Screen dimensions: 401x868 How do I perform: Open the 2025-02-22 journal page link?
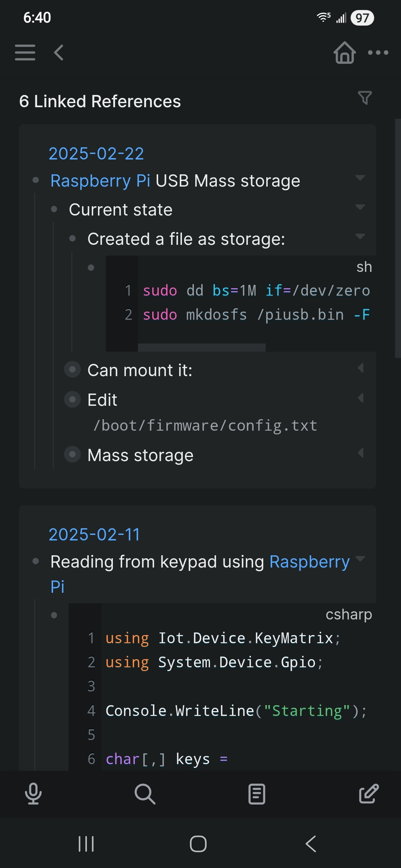point(96,154)
